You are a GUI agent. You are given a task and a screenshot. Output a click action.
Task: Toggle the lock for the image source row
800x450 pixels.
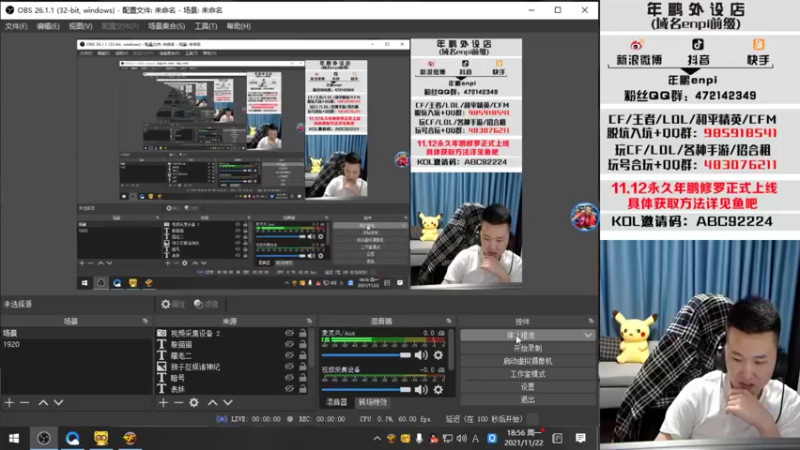tap(303, 366)
